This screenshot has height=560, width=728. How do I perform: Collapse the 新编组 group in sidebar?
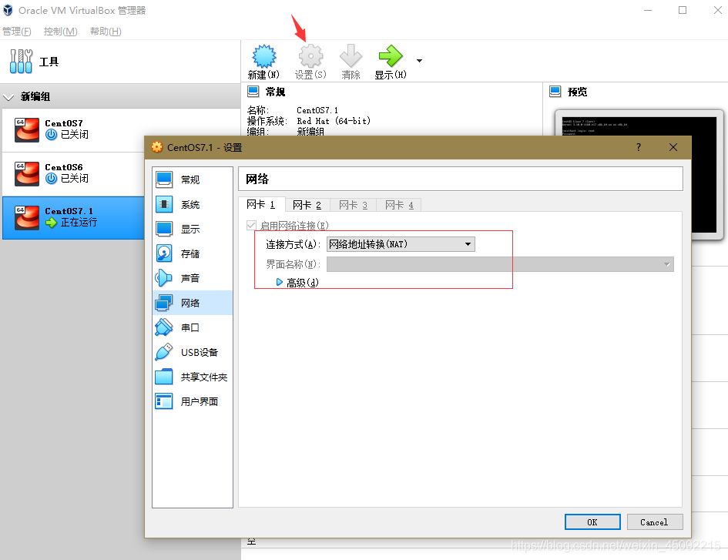(9, 97)
